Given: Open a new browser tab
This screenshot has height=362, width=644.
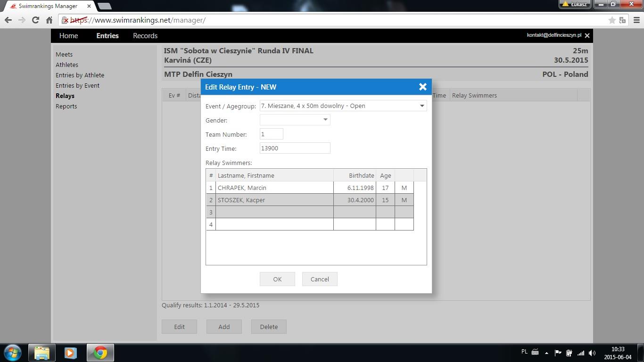Looking at the screenshot, I should tap(105, 6).
